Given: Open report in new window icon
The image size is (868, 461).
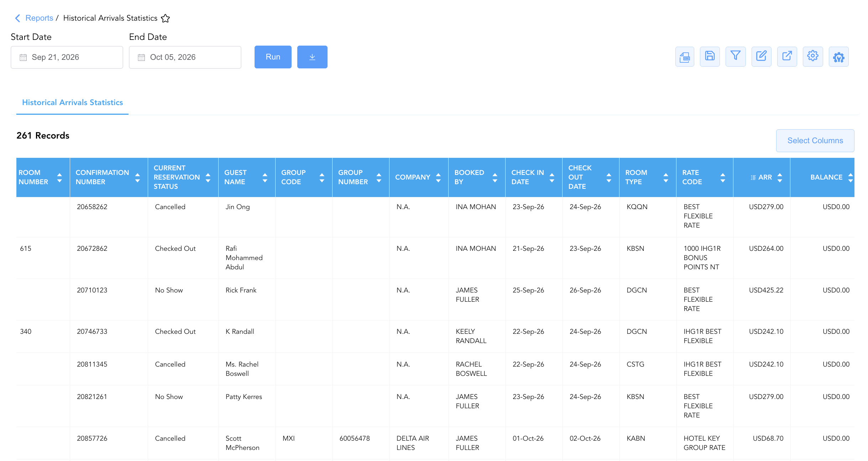Looking at the screenshot, I should pyautogui.click(x=787, y=57).
